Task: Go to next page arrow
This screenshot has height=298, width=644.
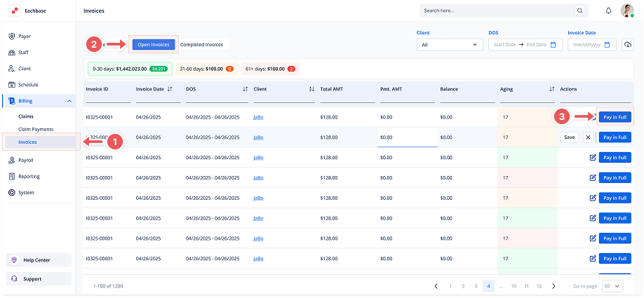Action: tap(554, 286)
